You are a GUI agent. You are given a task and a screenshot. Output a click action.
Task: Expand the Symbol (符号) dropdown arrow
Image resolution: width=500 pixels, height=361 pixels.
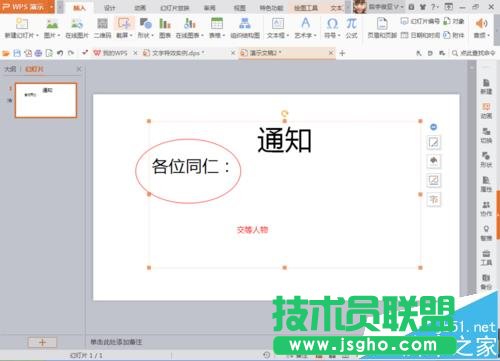coord(339,35)
